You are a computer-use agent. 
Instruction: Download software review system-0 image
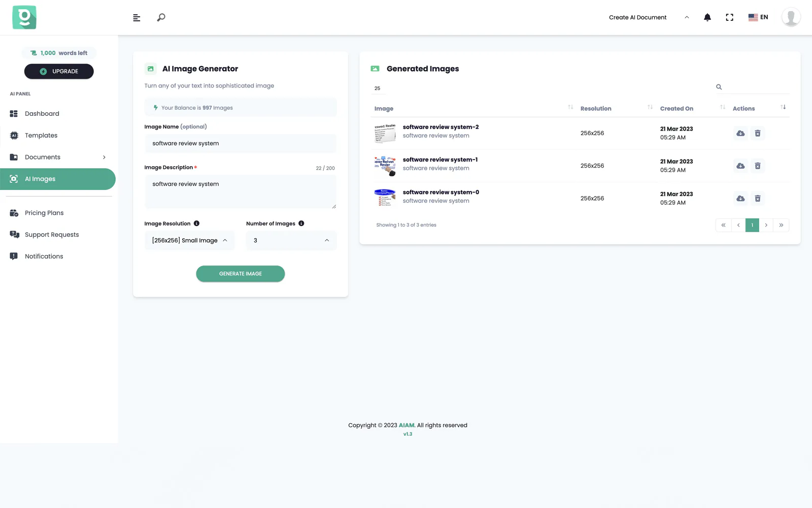(x=740, y=198)
